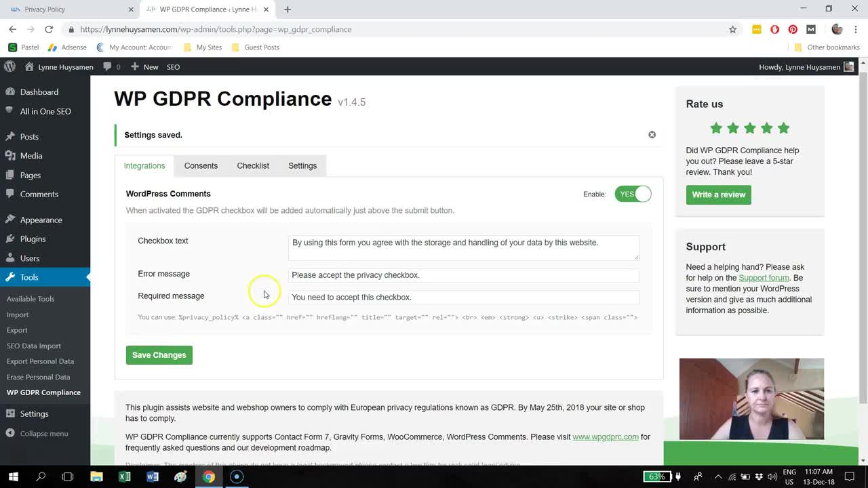Switch to the Consents tab

[x=201, y=165]
